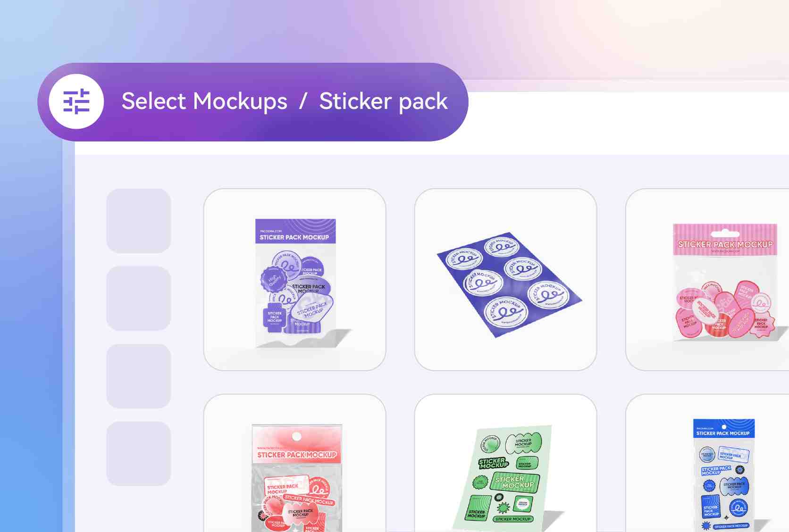Open the red sticker pack mockup
The image size is (789, 532).
[x=295, y=463]
